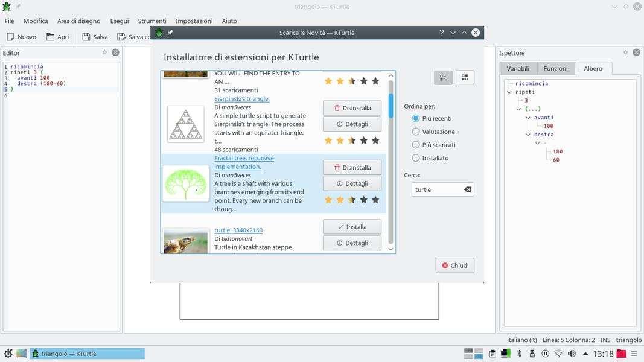This screenshot has width=644, height=362.
Task: Click the Chiudi button
Action: [454, 265]
